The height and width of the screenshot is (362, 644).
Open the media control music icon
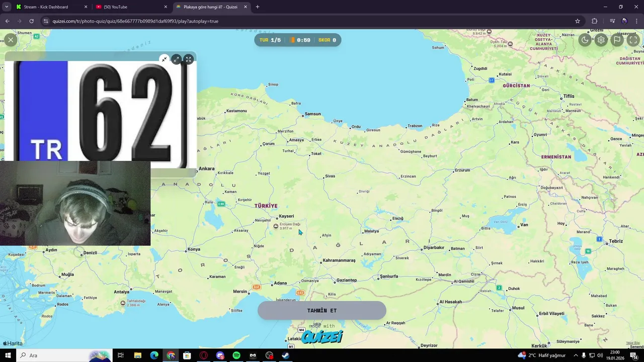point(612,21)
